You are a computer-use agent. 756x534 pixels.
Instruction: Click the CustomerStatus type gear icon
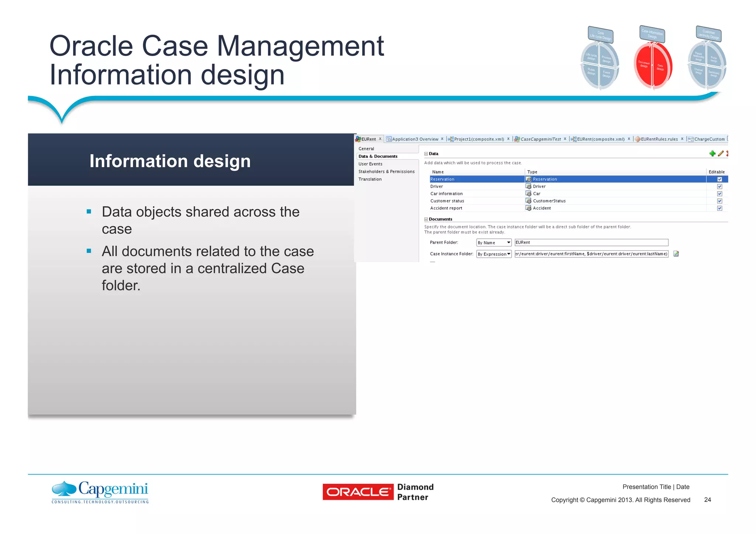[x=528, y=201]
